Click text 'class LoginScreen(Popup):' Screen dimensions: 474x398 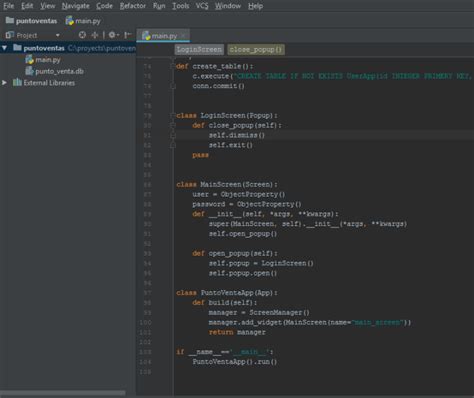227,116
